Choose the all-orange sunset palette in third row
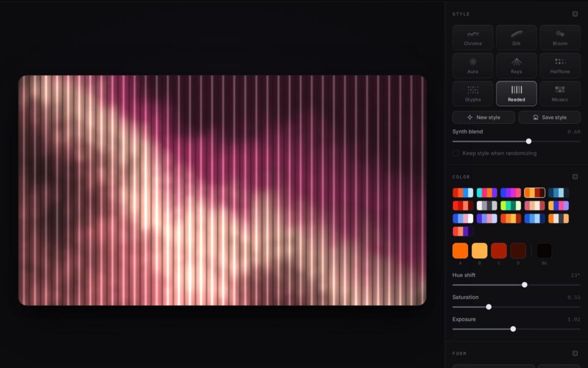This screenshot has height=368, width=588. (x=511, y=218)
